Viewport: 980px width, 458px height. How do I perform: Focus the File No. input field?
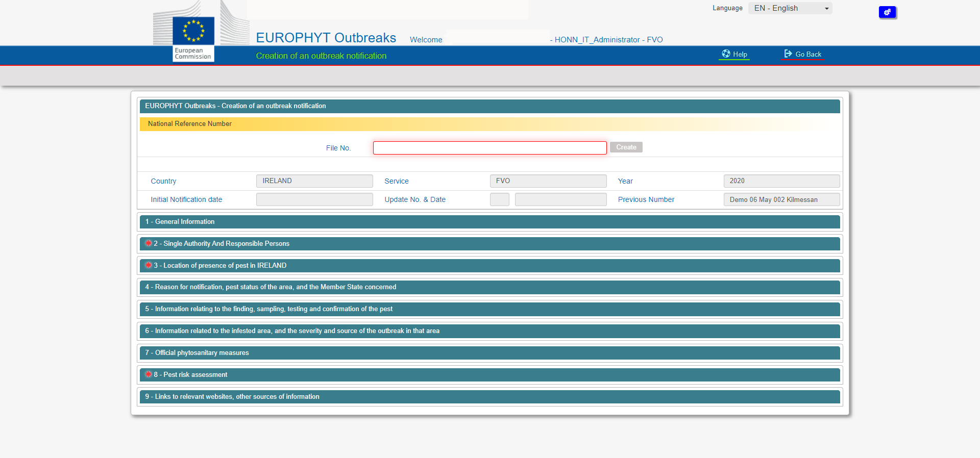490,148
